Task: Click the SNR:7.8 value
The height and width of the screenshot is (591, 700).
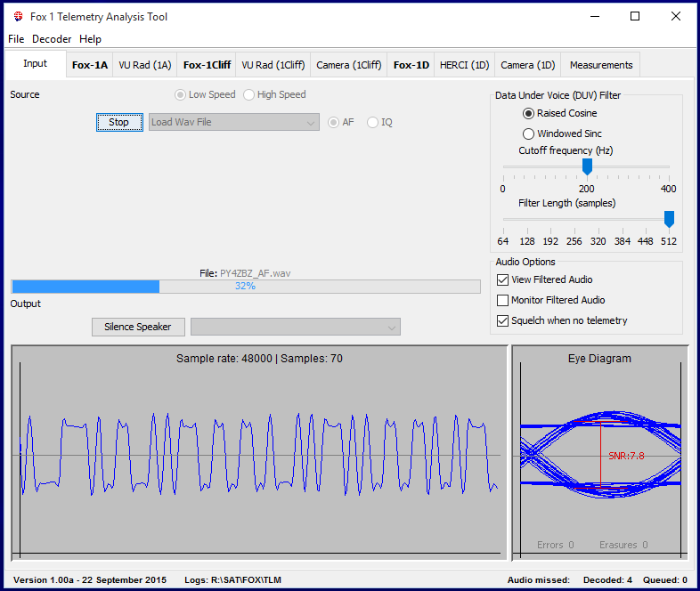Action: tap(626, 456)
